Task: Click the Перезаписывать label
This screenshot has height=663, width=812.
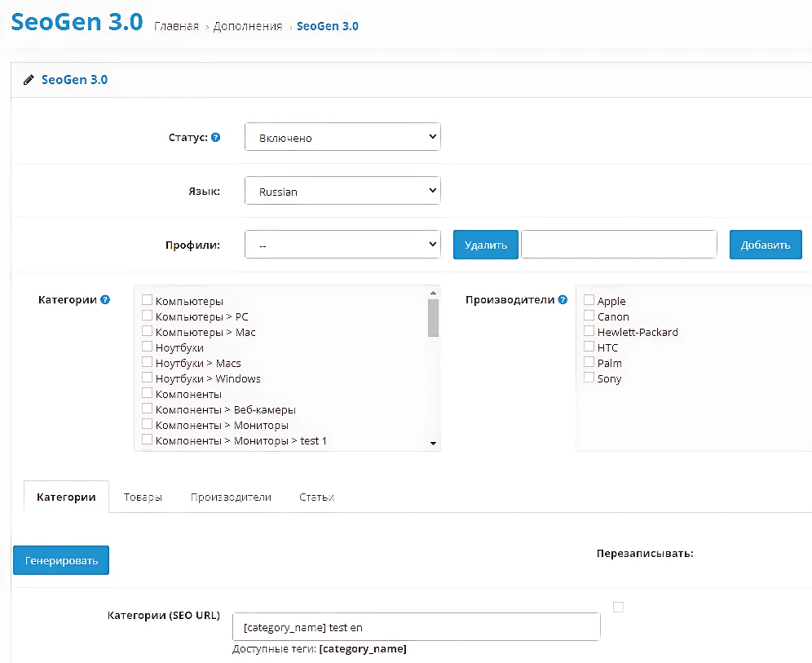Action: 645,554
